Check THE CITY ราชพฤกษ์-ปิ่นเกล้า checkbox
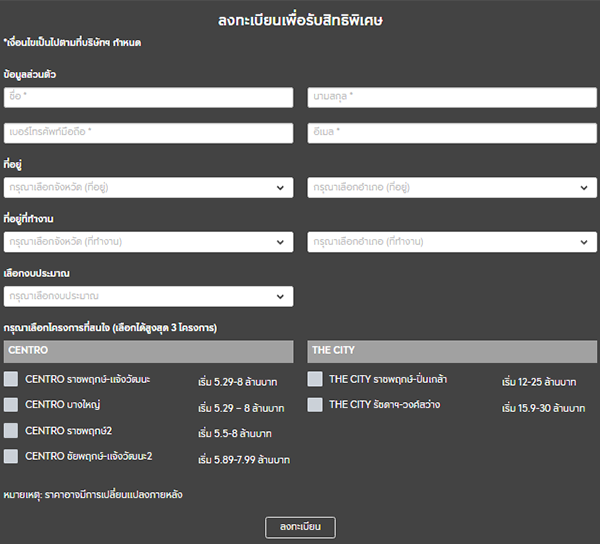 315,379
